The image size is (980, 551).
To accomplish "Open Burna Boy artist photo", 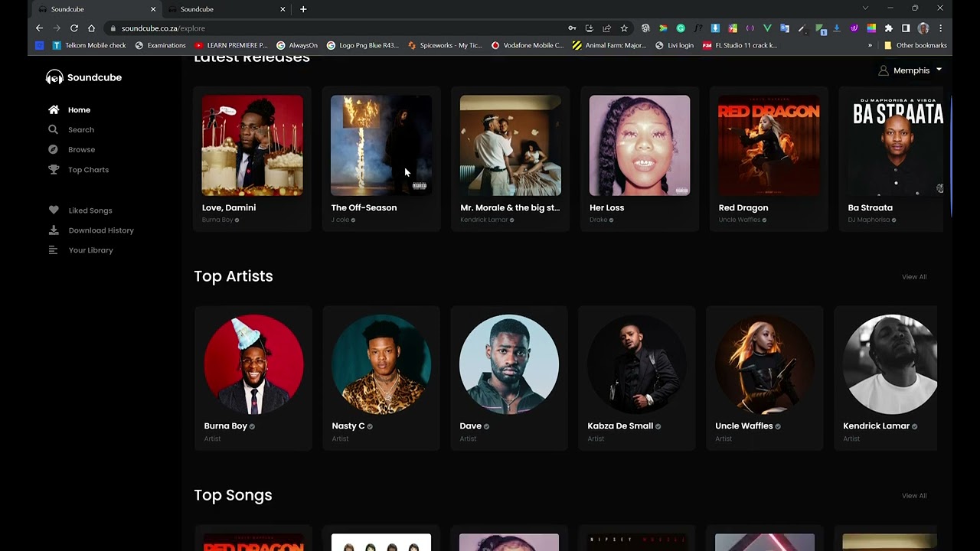I will click(x=253, y=364).
